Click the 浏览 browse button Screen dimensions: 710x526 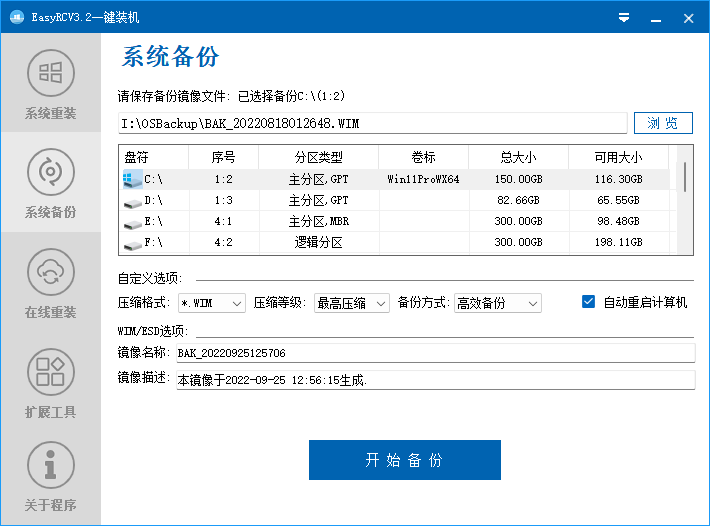[663, 123]
